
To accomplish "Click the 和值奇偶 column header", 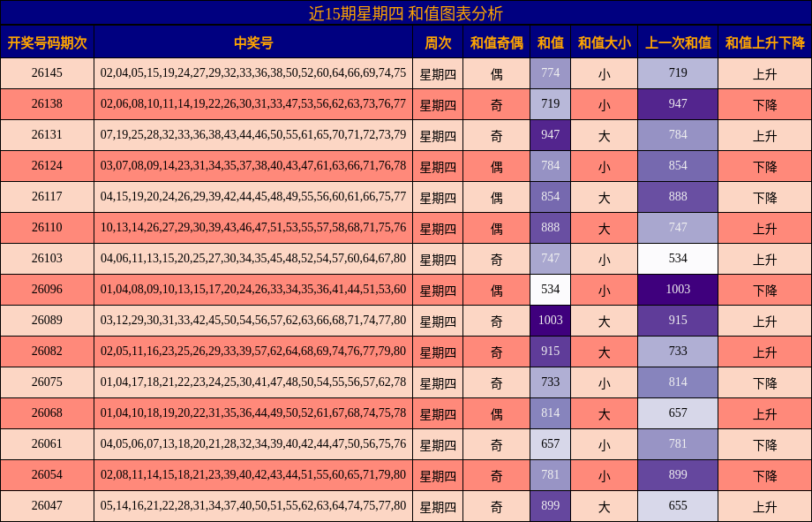I will click(496, 42).
